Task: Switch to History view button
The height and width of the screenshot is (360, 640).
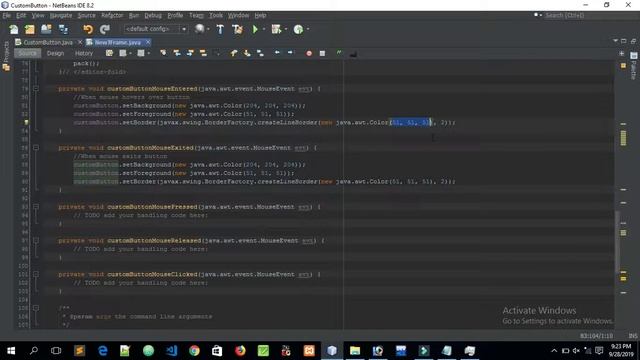Action: pyautogui.click(x=84, y=53)
